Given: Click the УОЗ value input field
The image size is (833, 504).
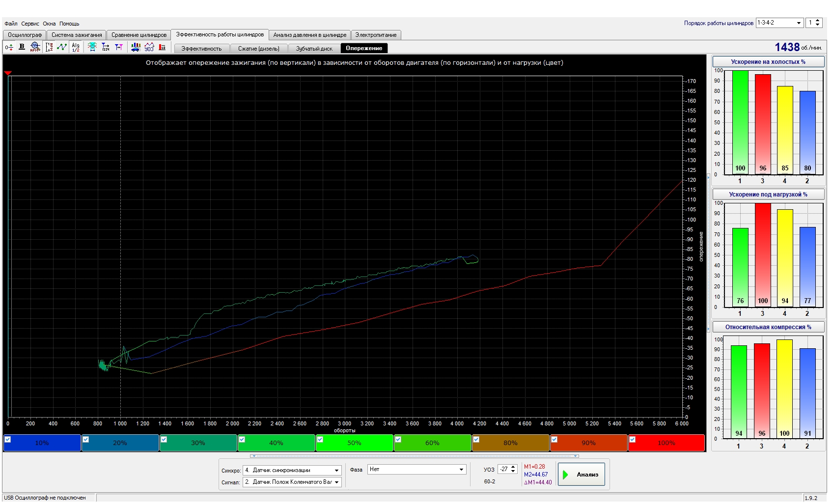Looking at the screenshot, I should pyautogui.click(x=504, y=470).
